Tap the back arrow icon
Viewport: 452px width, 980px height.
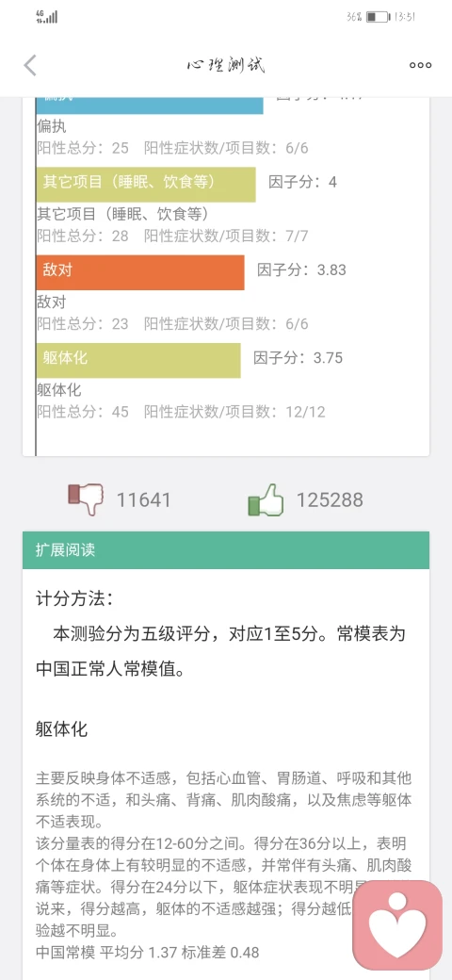(30, 65)
